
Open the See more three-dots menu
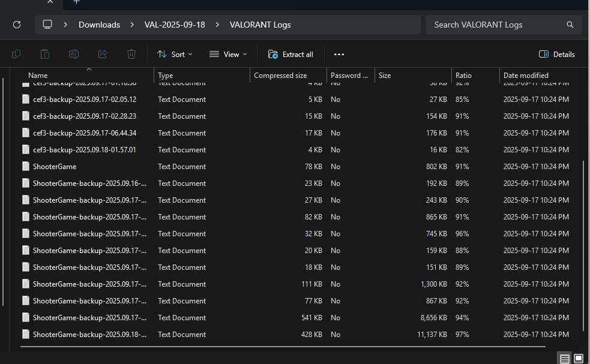coord(339,54)
